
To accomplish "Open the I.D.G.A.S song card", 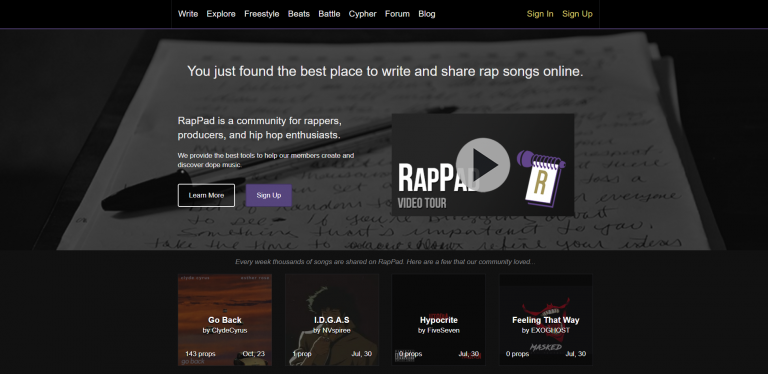I will point(332,320).
